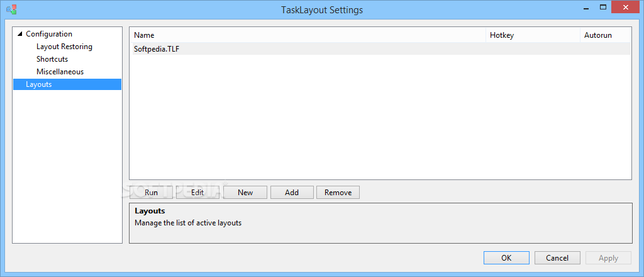Create a New layout

pyautogui.click(x=245, y=193)
